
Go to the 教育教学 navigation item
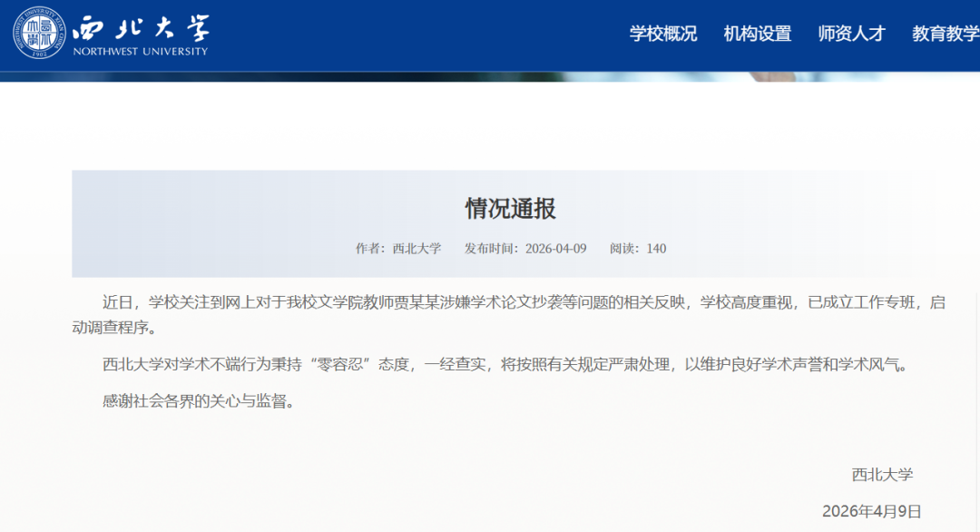[945, 34]
